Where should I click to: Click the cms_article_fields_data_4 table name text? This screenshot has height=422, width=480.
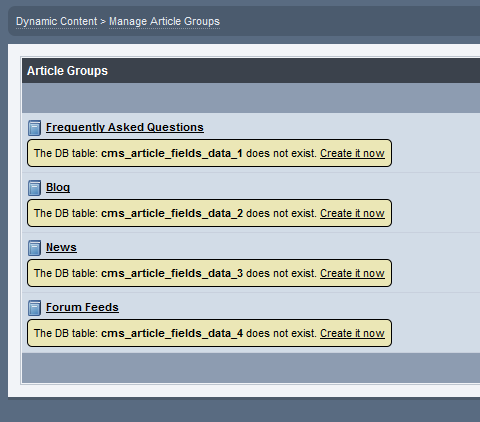point(172,333)
